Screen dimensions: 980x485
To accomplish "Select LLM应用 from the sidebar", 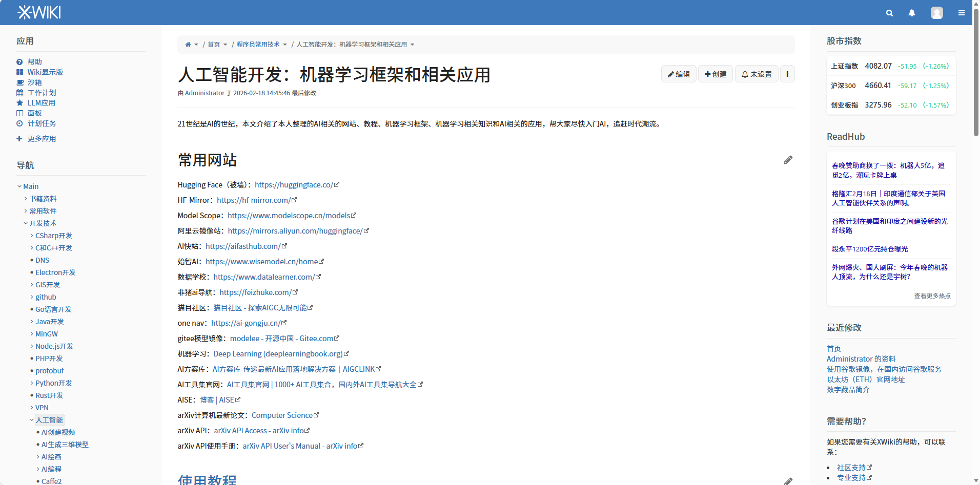I will (41, 102).
